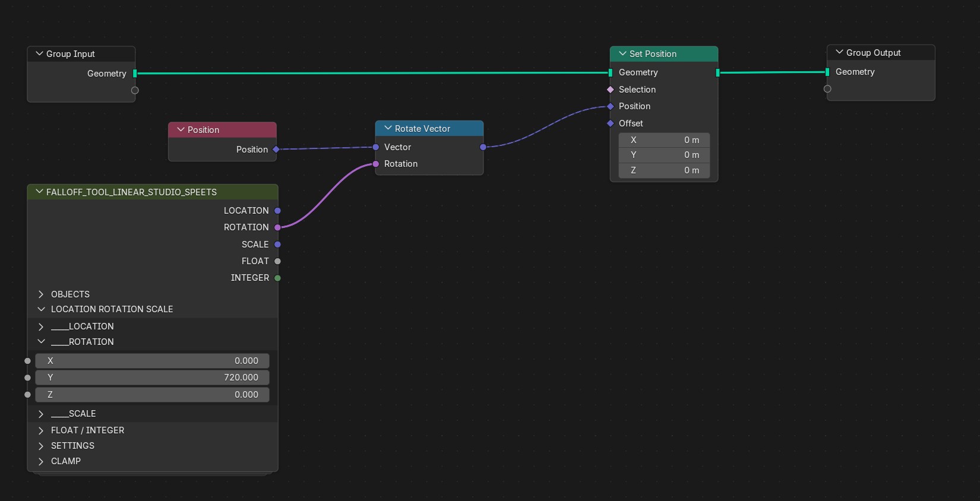Click the Selection input socket on Set Position
This screenshot has width=980, height=501.
point(610,90)
